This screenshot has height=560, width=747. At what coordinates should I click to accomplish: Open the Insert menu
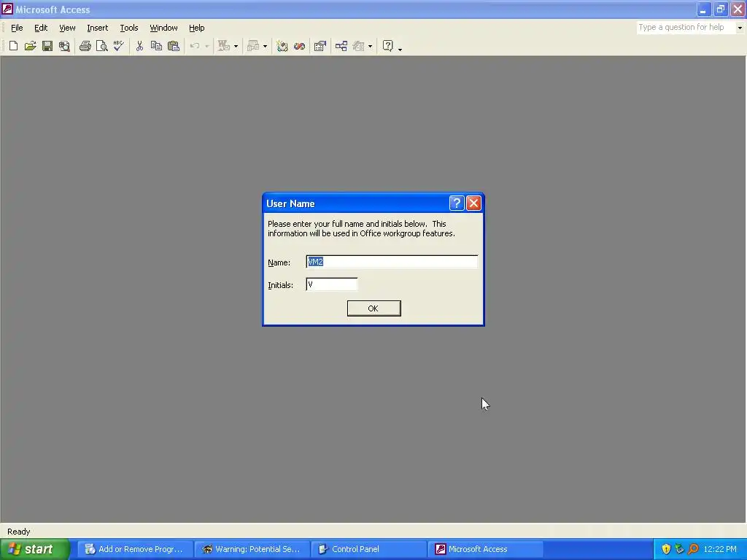(97, 28)
